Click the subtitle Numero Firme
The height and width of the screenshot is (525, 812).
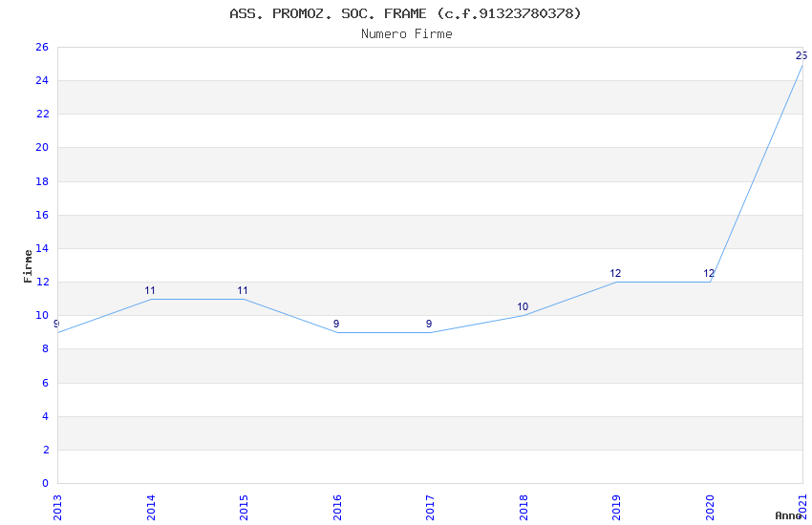tap(407, 34)
